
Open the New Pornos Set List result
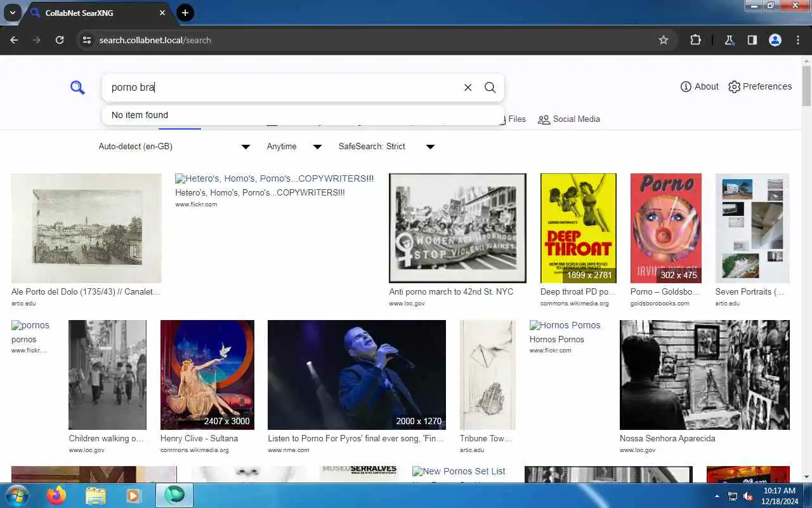pos(459,471)
